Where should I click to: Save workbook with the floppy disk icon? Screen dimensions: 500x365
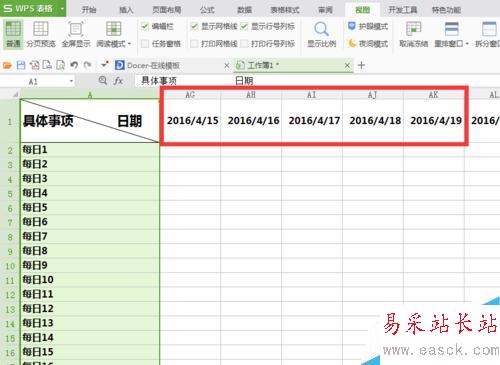click(x=21, y=65)
